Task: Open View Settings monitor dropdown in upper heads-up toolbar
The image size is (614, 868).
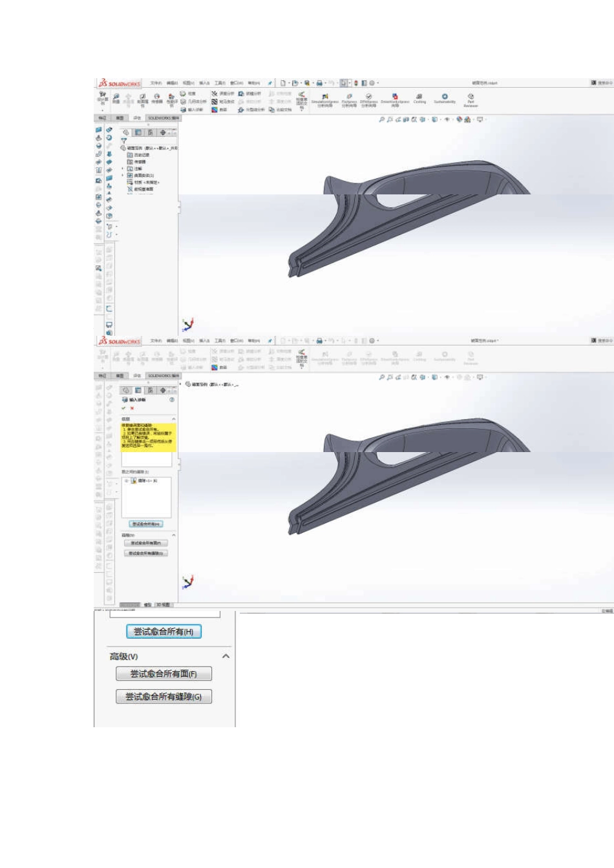Action: click(x=480, y=119)
